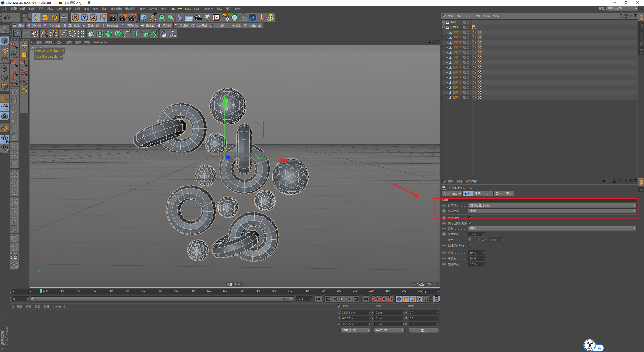The height and width of the screenshot is (352, 644).
Task: Toggle the X axis lock
Action: [75, 17]
